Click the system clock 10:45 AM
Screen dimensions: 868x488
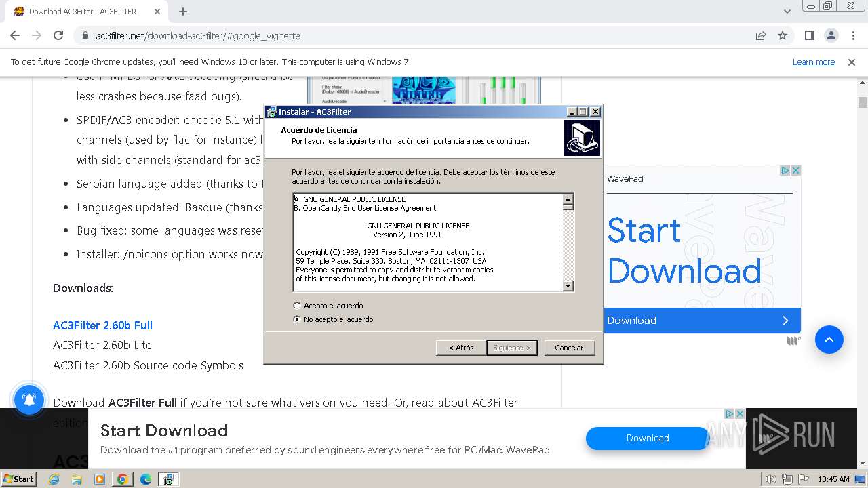833,479
